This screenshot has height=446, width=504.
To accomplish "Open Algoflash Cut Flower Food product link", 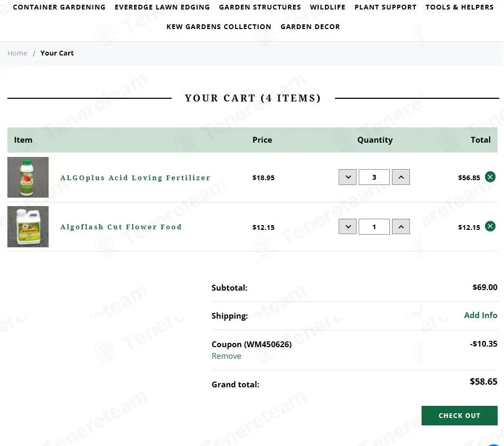I will coord(121,227).
